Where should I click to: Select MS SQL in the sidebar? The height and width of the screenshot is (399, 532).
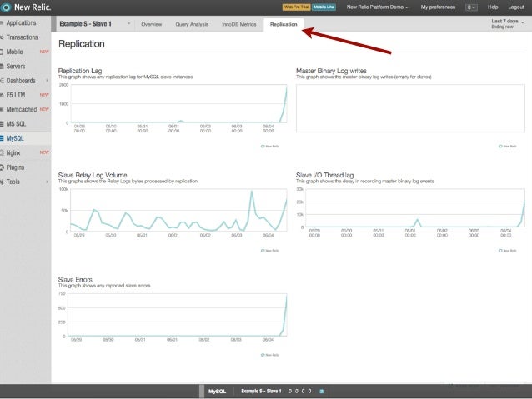(x=16, y=124)
